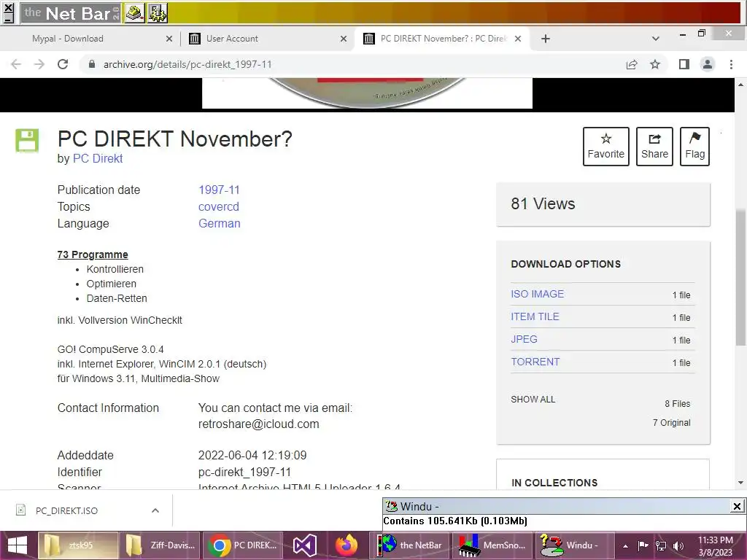Viewport: 747px width, 560px height.
Task: Switch to MemSno taskbar button
Action: click(x=492, y=545)
